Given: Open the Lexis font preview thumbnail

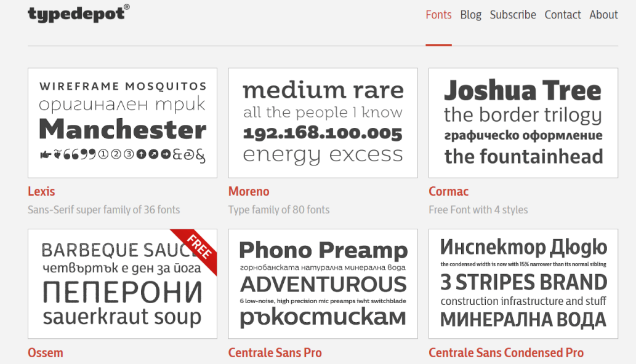Looking at the screenshot, I should tap(122, 122).
